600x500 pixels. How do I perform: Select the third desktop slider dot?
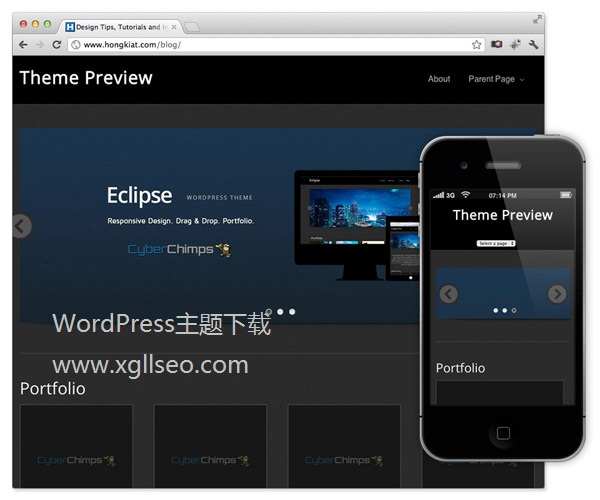(292, 312)
